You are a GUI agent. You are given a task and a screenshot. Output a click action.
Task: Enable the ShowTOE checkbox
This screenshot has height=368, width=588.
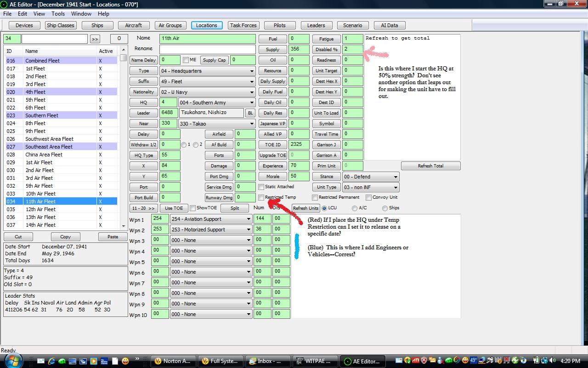coord(192,208)
